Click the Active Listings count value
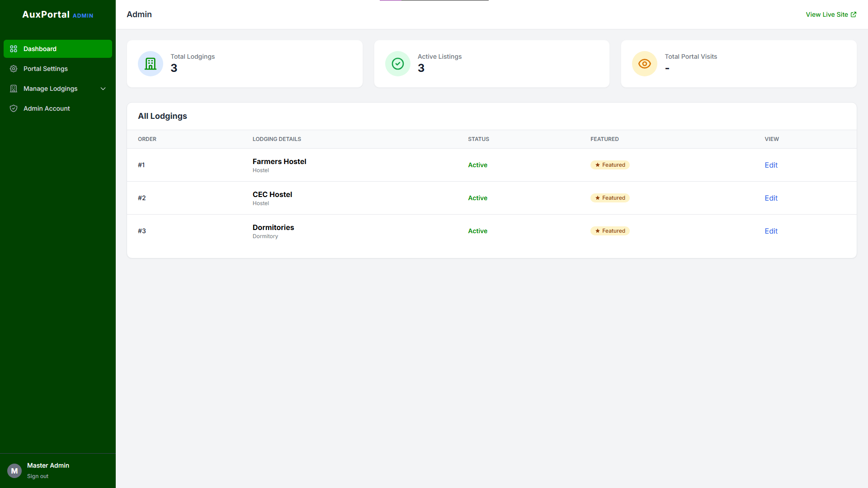The width and height of the screenshot is (868, 488). tap(421, 68)
